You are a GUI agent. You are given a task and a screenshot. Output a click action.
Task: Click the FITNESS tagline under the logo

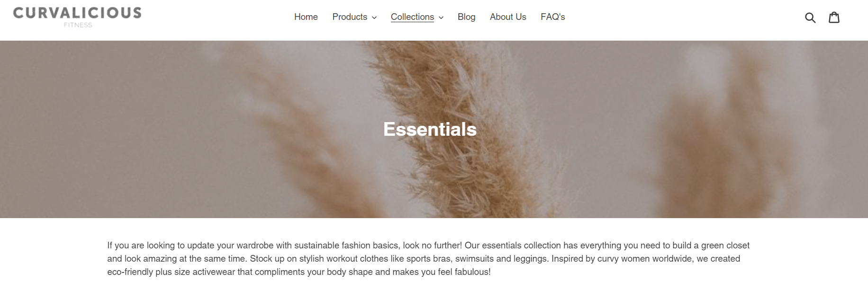(78, 25)
